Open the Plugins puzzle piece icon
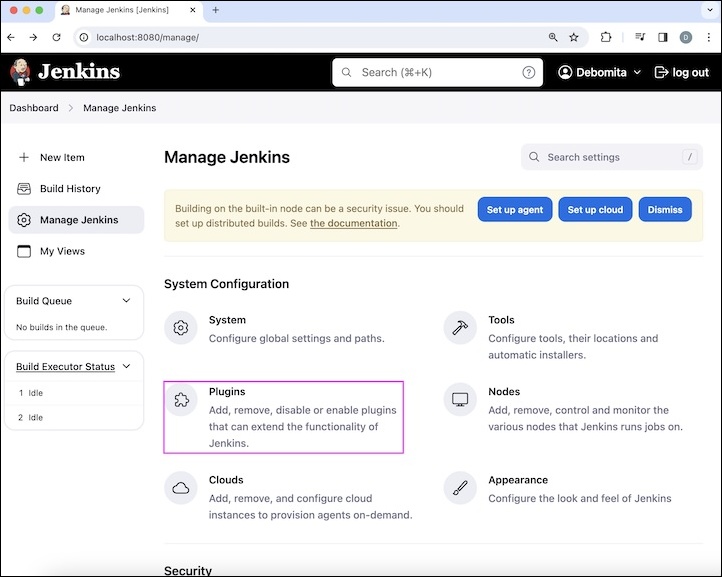This screenshot has height=577, width=722. [x=181, y=400]
